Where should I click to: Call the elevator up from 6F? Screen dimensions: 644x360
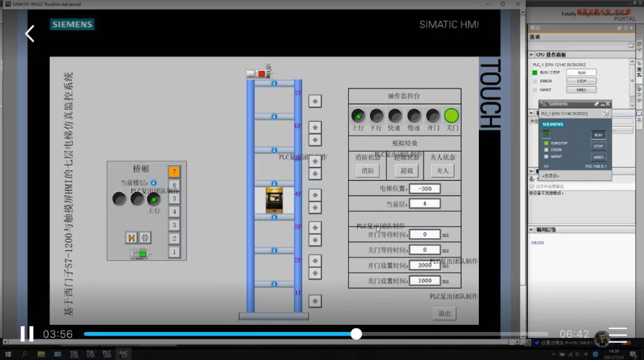click(315, 128)
